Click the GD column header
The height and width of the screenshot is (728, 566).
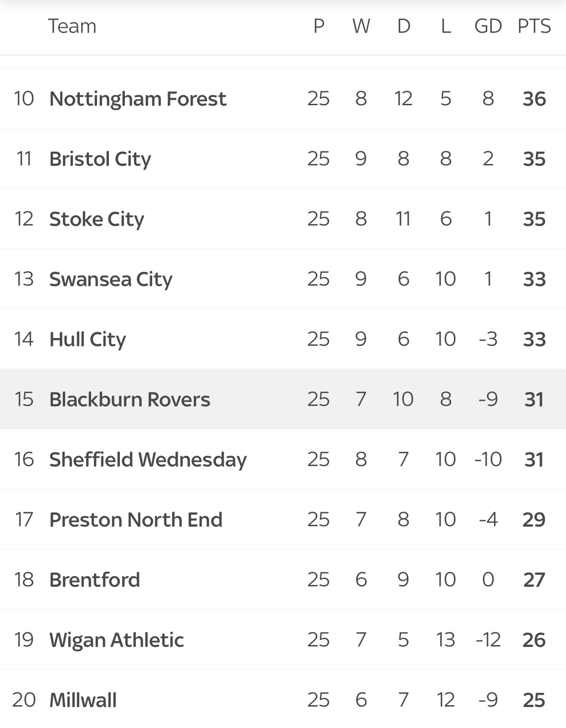[x=488, y=26]
